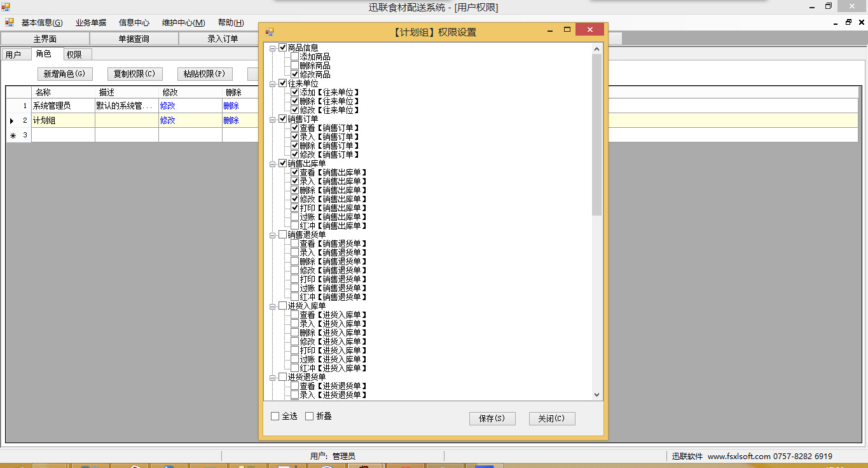Screen dimensions: 868x468
Task: Enable the 添加商品 permission checkbox
Action: coord(294,57)
